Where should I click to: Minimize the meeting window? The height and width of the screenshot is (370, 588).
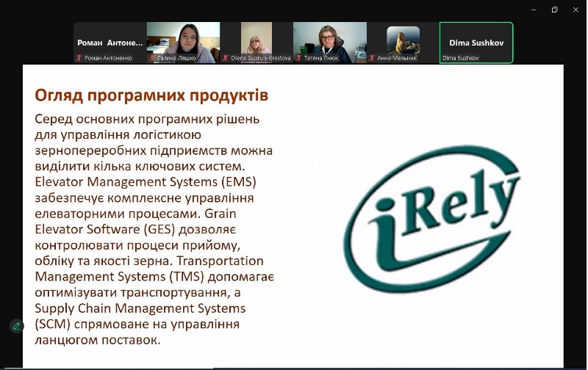point(534,10)
